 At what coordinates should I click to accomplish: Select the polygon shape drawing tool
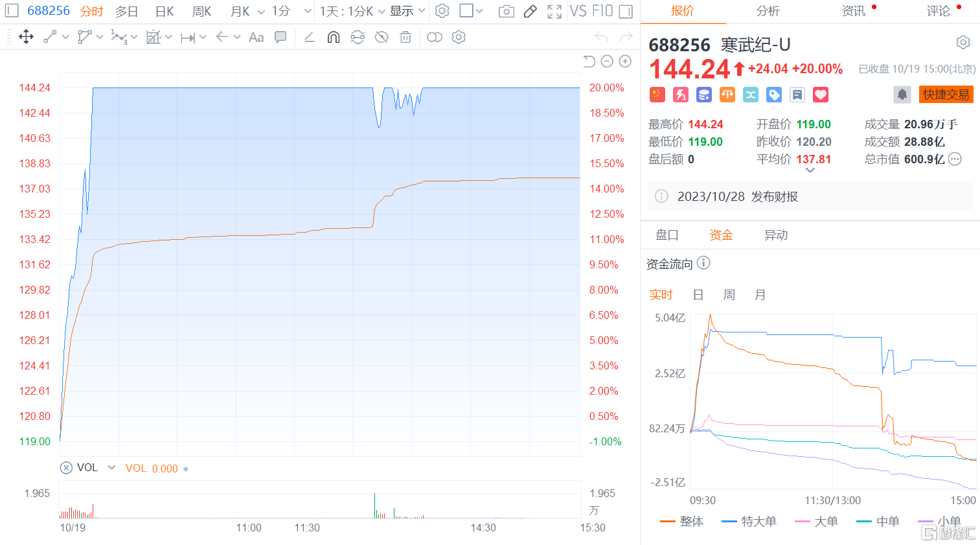(84, 37)
